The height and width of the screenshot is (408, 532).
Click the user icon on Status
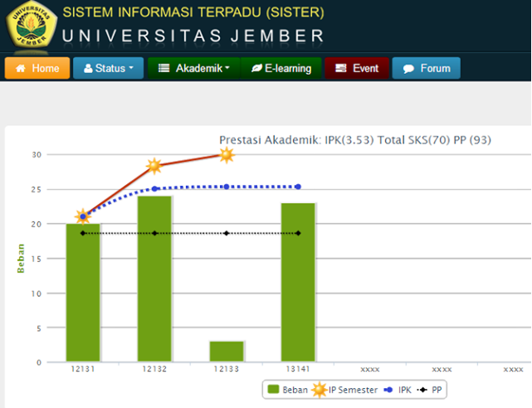click(88, 69)
